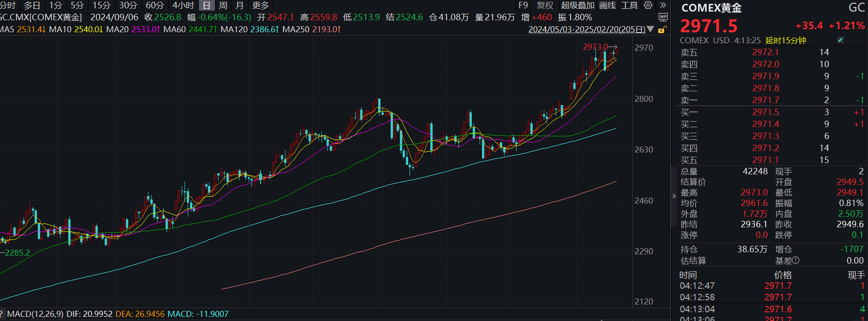Image resolution: width=868 pixels, height=321 pixels.
Task: Click the F9 button
Action: pos(523,5)
